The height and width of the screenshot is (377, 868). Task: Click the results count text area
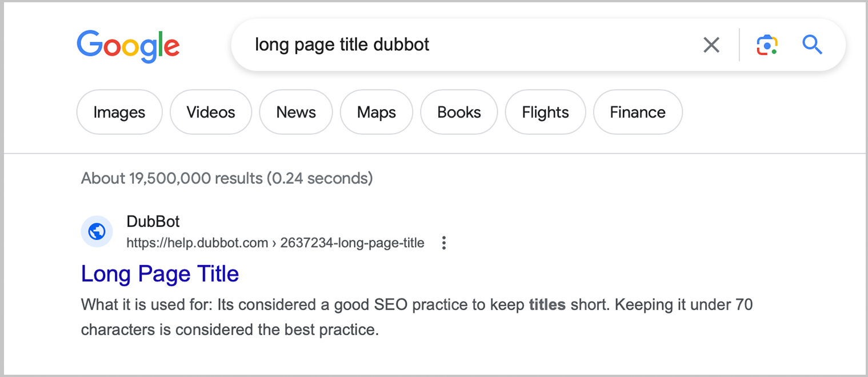tap(226, 178)
